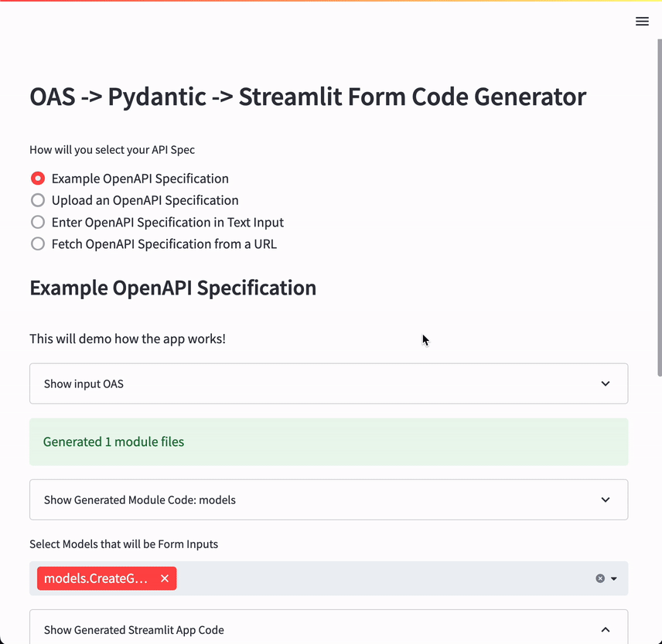Select Example OpenAPI Specification radio option
This screenshot has width=662, height=644.
tap(38, 179)
